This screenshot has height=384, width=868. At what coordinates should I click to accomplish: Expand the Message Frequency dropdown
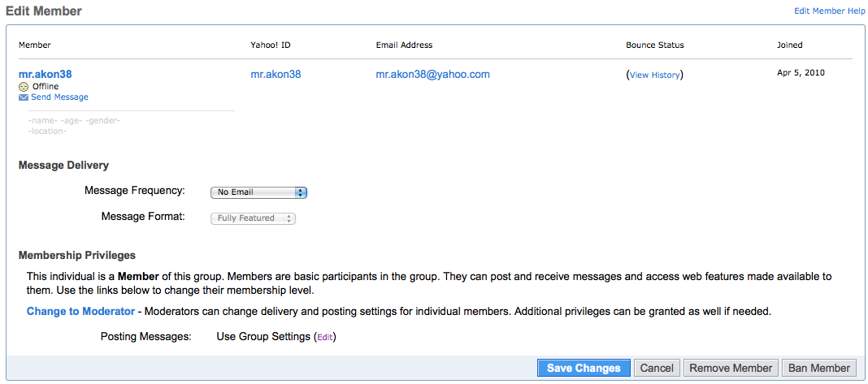[258, 192]
